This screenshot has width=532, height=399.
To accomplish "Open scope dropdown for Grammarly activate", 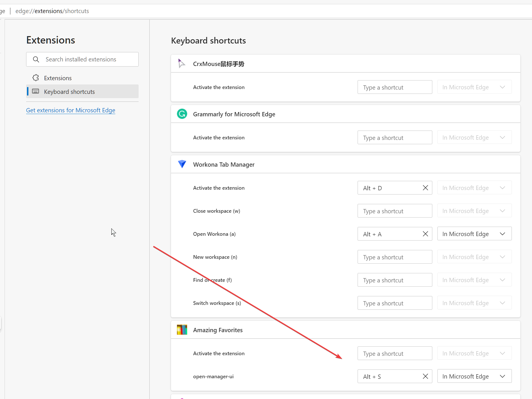I will (474, 137).
